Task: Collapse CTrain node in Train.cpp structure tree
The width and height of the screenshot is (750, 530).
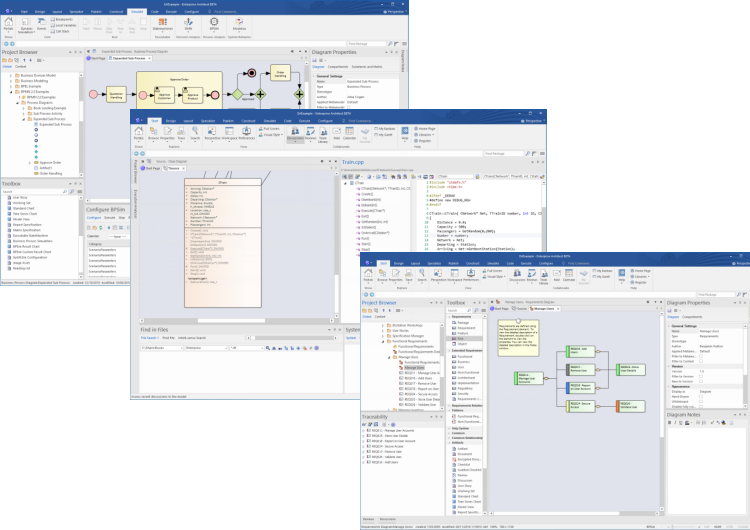Action: coord(345,183)
